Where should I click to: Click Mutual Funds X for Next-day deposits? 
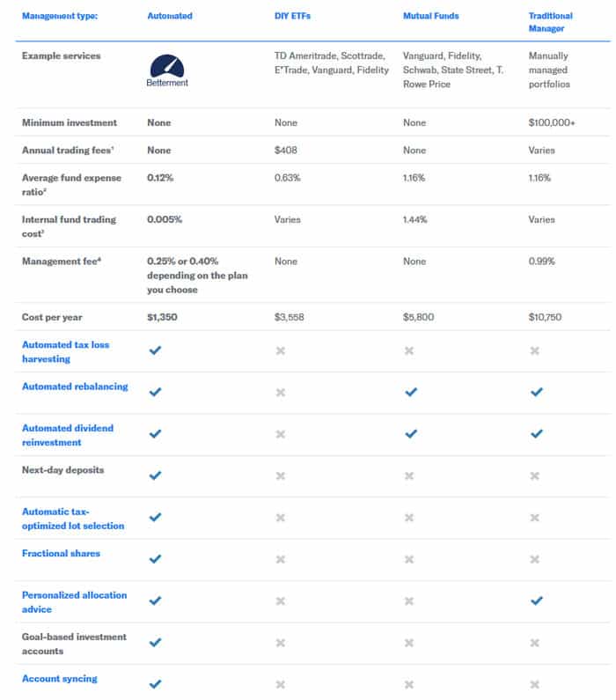click(409, 475)
